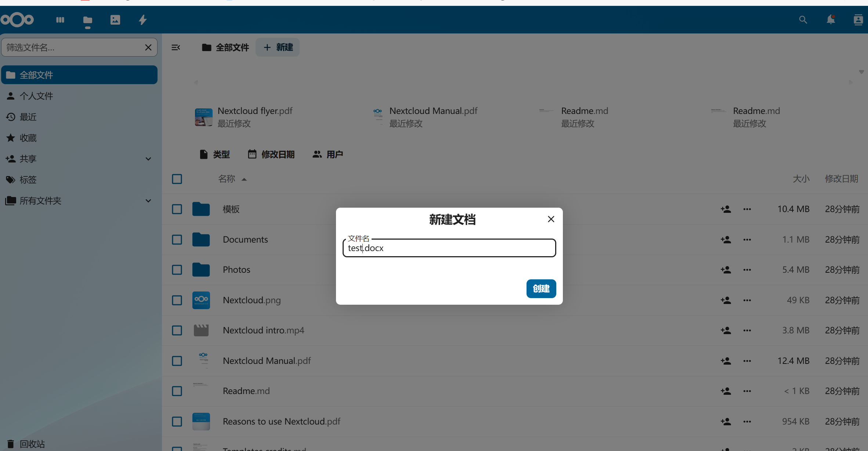Click the 文件名 input field
The width and height of the screenshot is (868, 451).
click(x=449, y=248)
